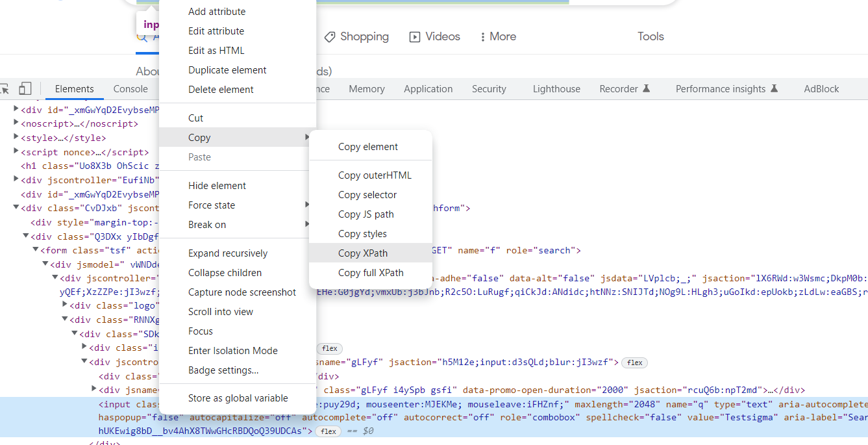Click the Tools button in search bar
This screenshot has width=868, height=445.
651,36
